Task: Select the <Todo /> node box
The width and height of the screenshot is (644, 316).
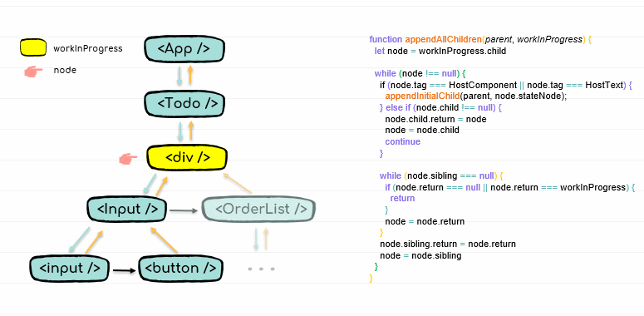Action: [x=184, y=103]
